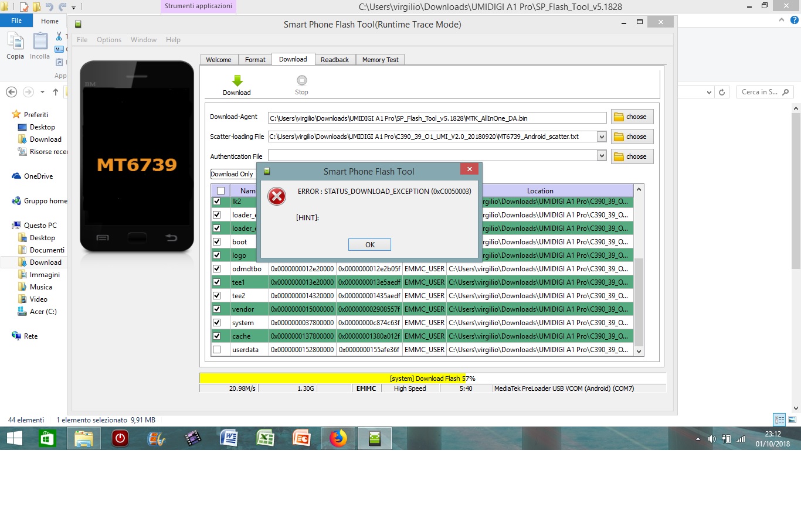Expand the Scatter-loading File dropdown
Image resolution: width=801 pixels, height=532 pixels.
602,137
